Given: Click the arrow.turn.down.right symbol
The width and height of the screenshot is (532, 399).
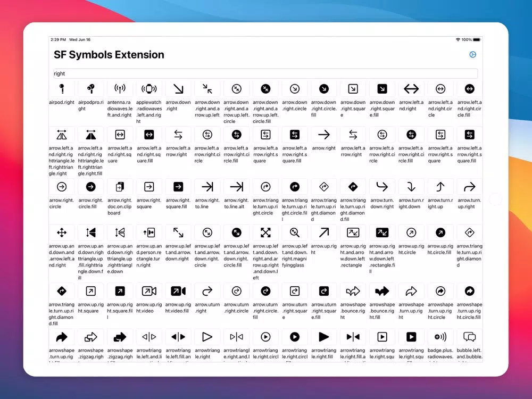Looking at the screenshot, I should pos(382,187).
